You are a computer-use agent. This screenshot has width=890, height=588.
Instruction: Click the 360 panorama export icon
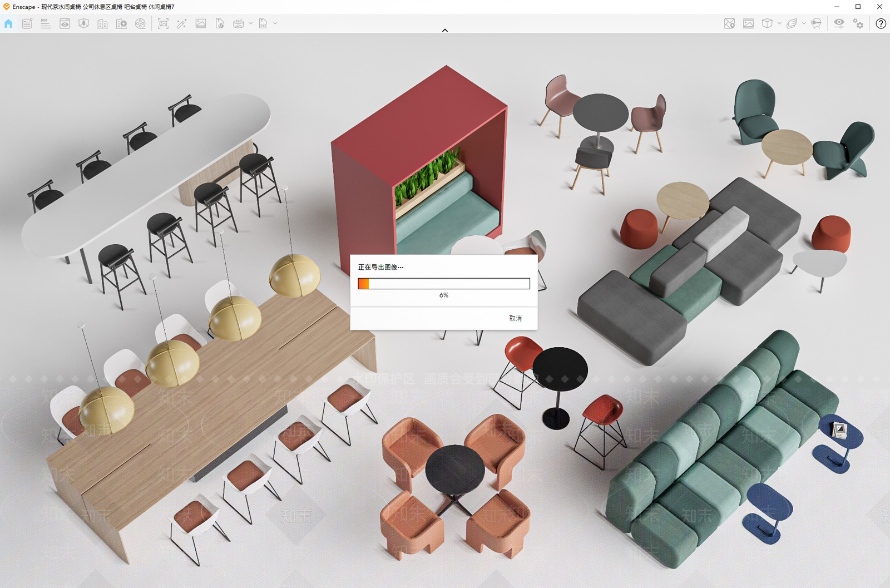pyautogui.click(x=239, y=23)
